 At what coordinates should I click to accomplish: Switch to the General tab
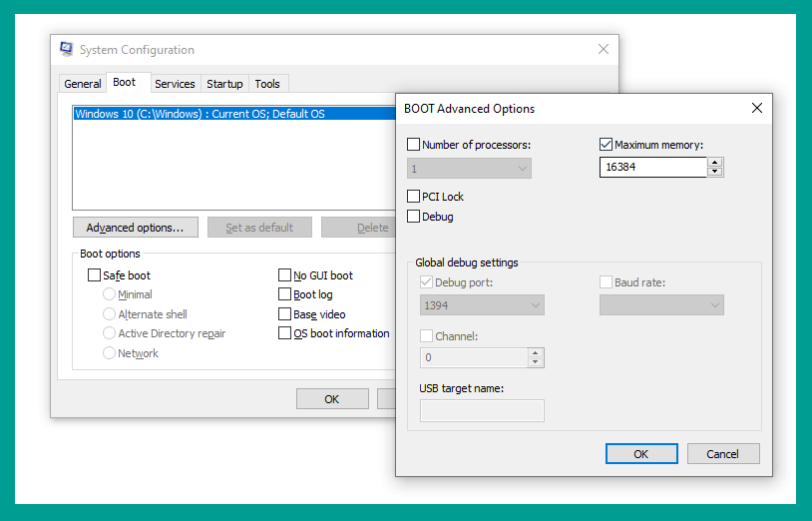[x=83, y=84]
